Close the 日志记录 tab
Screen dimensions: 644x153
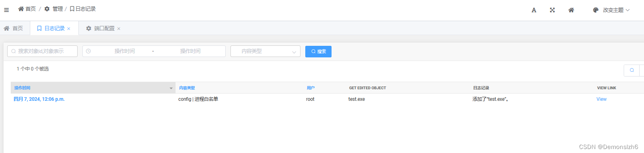pyautogui.click(x=69, y=29)
